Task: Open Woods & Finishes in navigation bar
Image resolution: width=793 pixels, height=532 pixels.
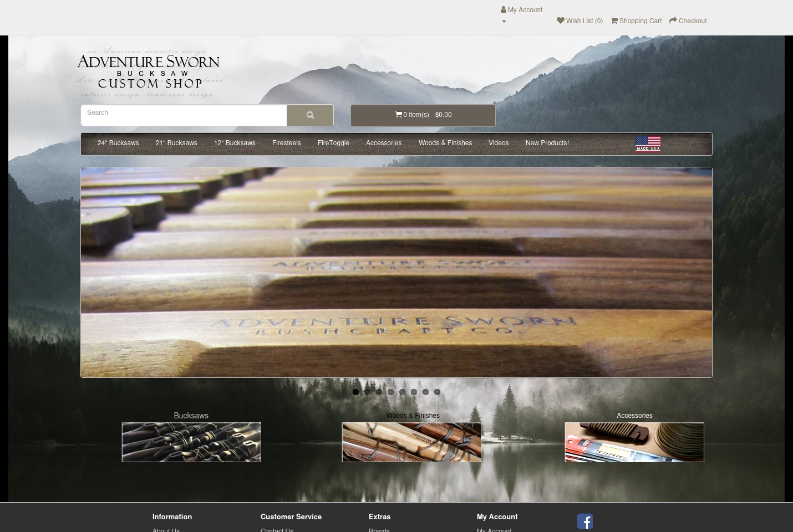Action: (445, 143)
